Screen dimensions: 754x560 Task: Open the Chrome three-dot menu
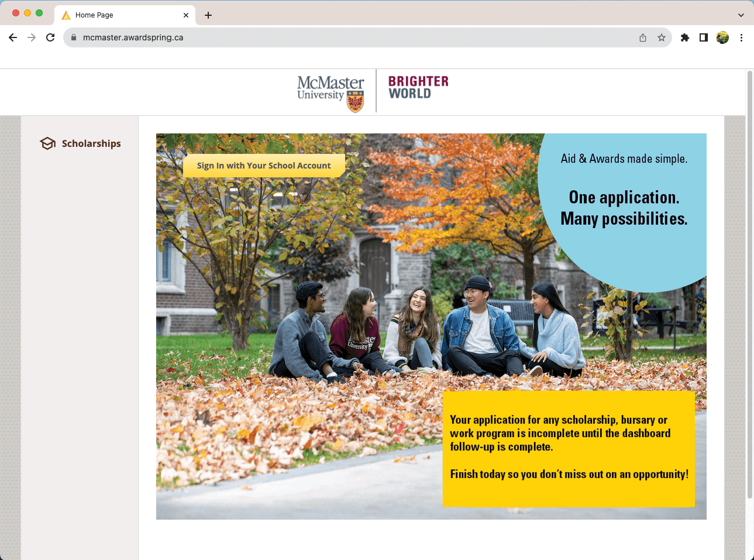(x=741, y=37)
